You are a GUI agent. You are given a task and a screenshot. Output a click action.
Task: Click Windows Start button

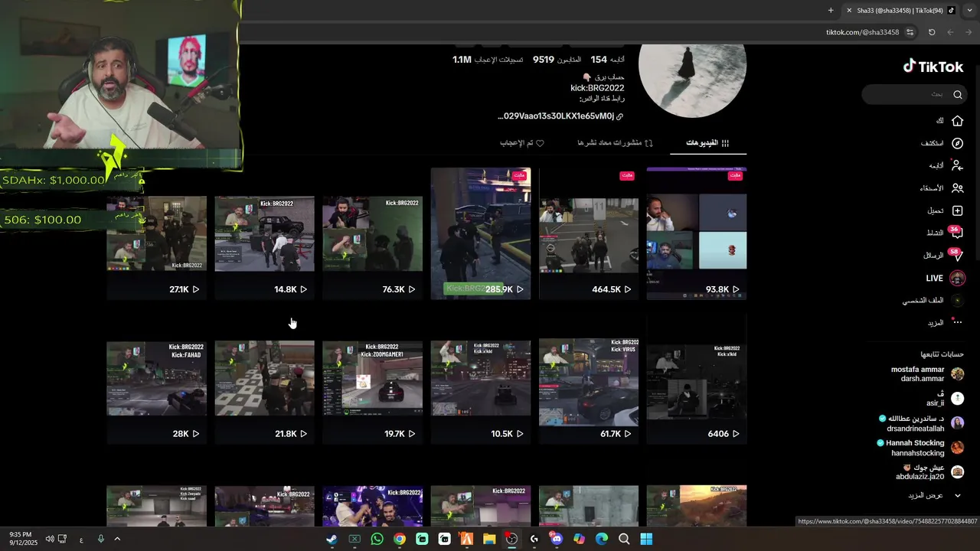click(646, 539)
